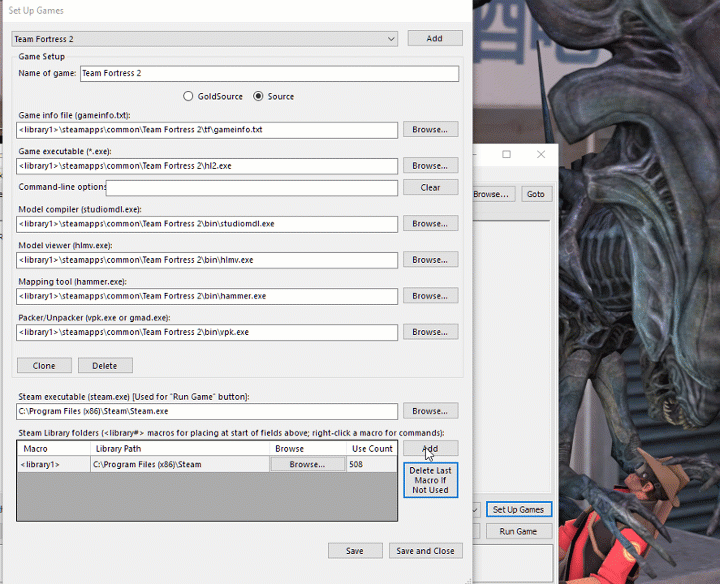
Task: Delete the current game setup
Action: tap(105, 366)
